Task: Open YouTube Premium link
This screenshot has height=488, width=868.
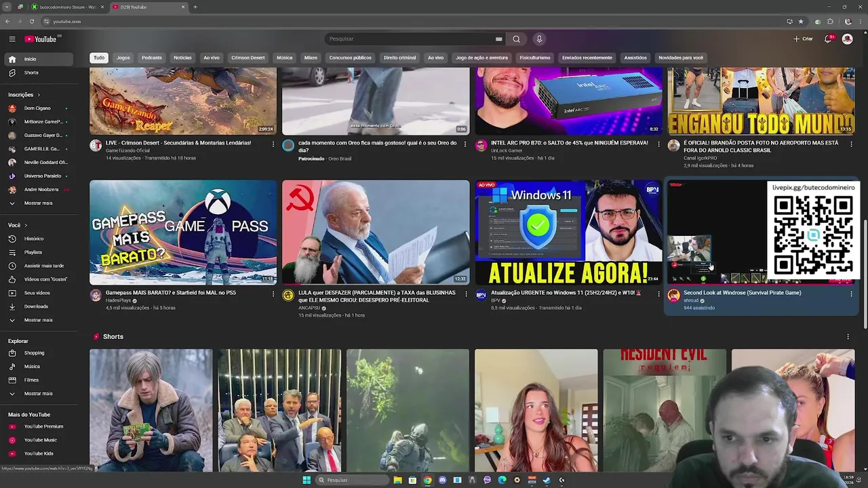Action: click(39, 426)
